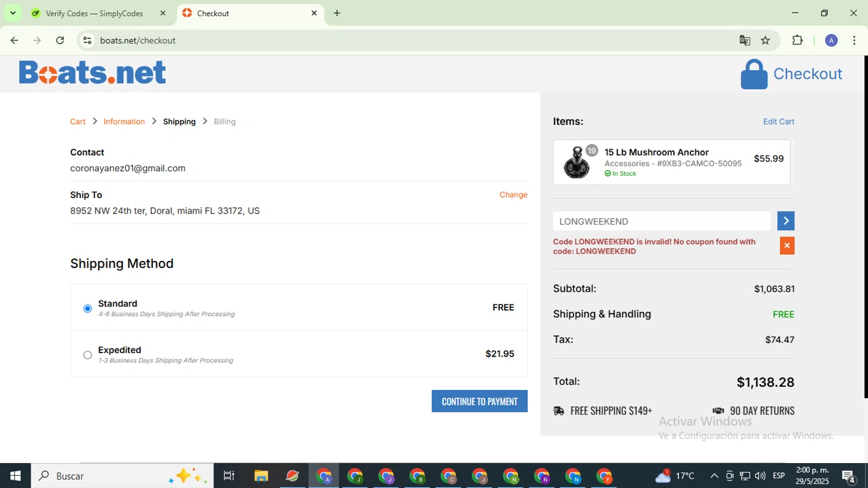Screen dimensions: 868x488
Task: Open the Windows notification center
Action: pos(849,476)
